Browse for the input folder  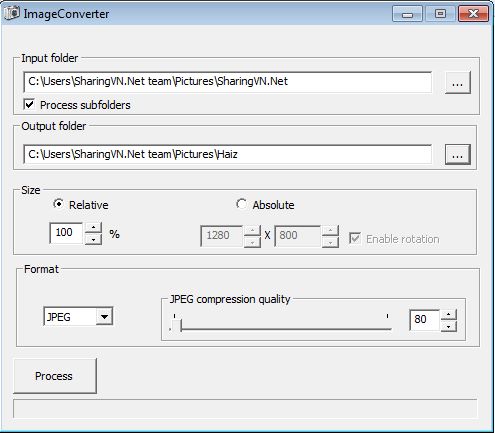458,82
